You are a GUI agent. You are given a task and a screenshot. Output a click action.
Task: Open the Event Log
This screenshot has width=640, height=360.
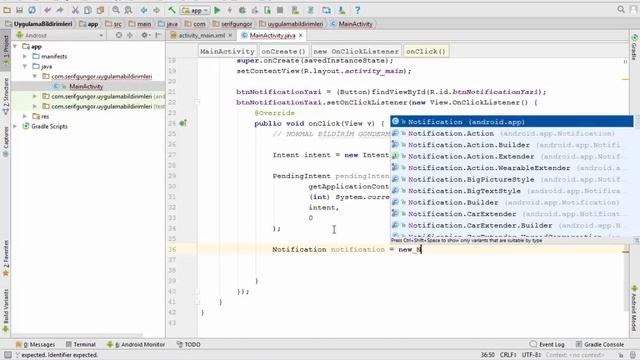pyautogui.click(x=547, y=344)
